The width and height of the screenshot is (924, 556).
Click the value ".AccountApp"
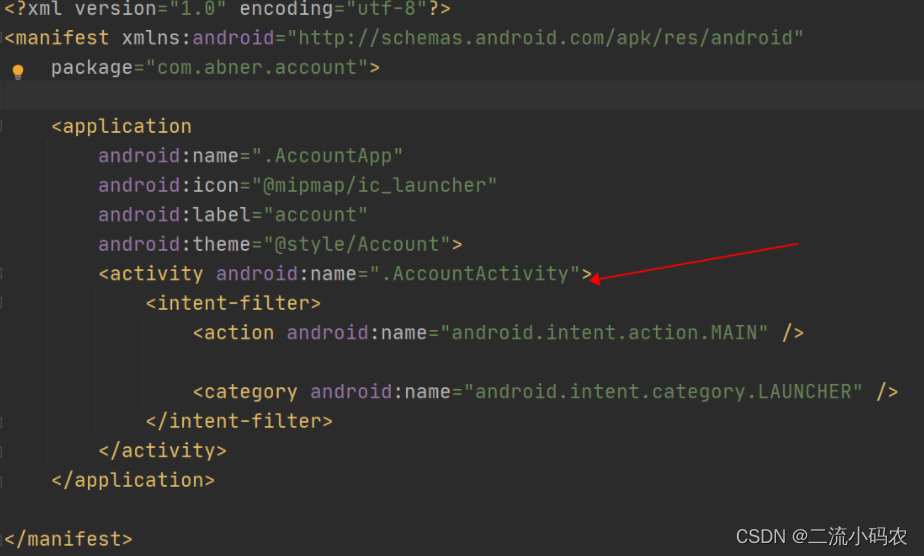coord(327,156)
